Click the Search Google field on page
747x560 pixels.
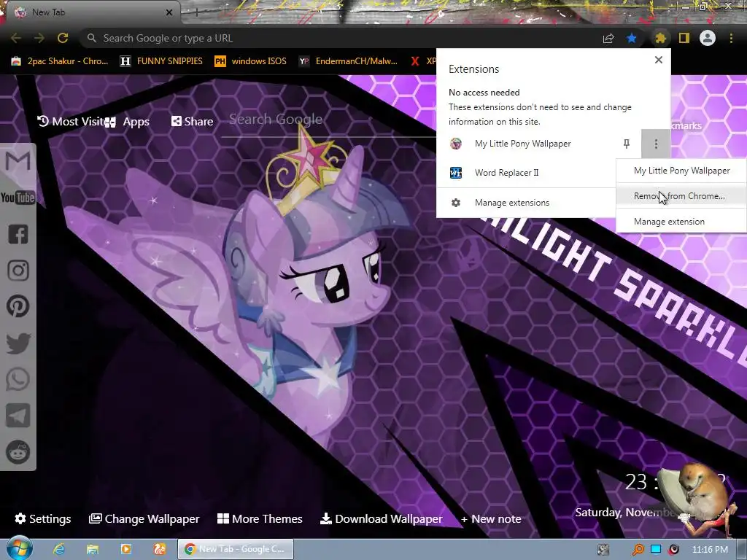(329, 120)
